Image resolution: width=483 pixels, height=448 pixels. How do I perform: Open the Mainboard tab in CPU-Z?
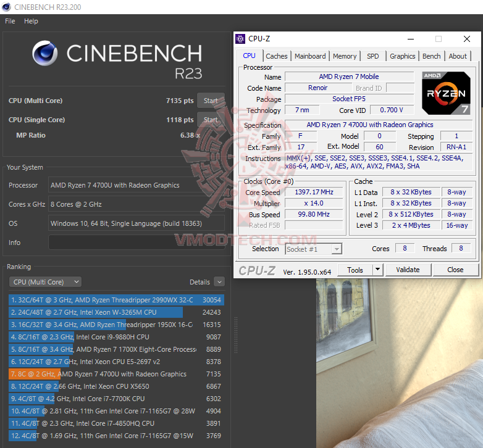point(310,56)
